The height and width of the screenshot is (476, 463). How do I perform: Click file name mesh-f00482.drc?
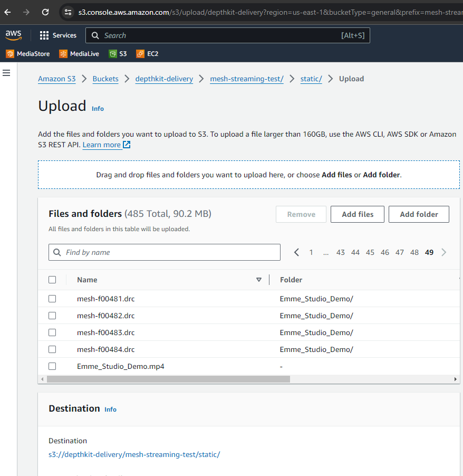[x=106, y=316]
